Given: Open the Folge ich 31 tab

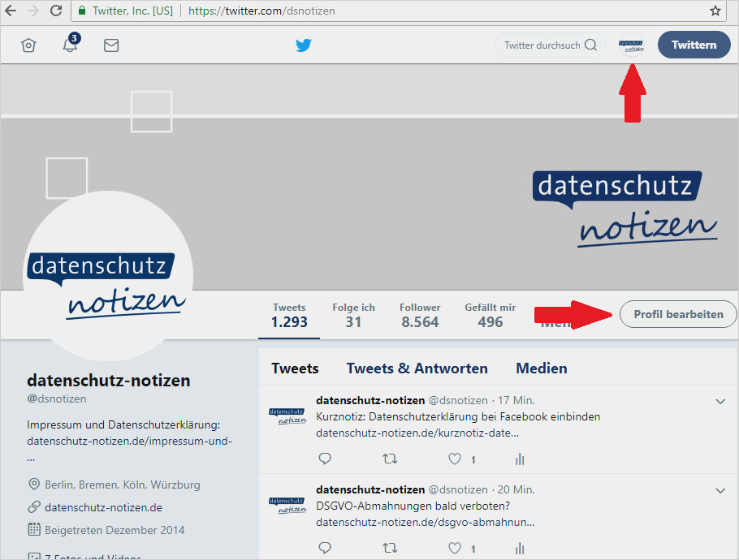Looking at the screenshot, I should (353, 315).
